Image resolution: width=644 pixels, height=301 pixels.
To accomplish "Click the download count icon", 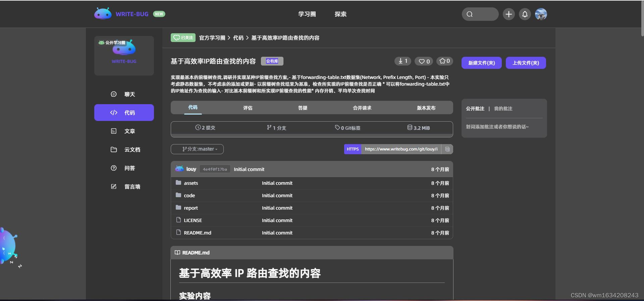I will point(402,61).
